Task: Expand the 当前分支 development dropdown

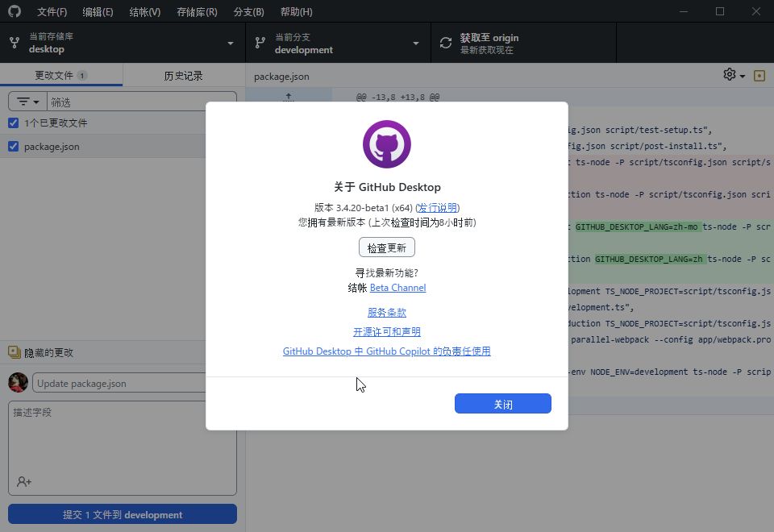Action: point(338,43)
